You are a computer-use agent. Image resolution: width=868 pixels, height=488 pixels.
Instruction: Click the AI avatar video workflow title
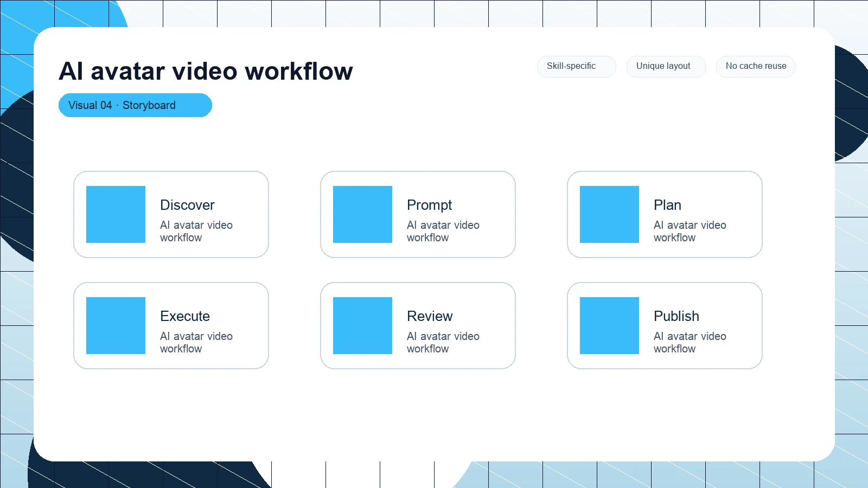[x=206, y=71]
